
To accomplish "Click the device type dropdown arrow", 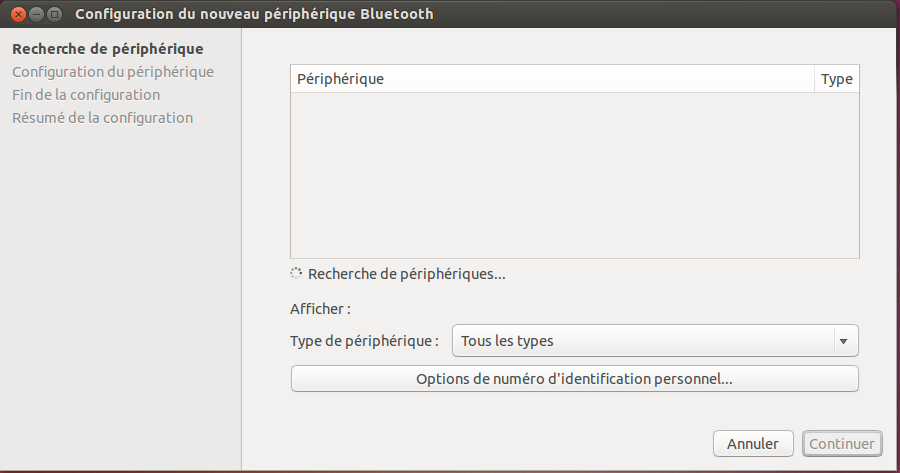I will click(845, 341).
